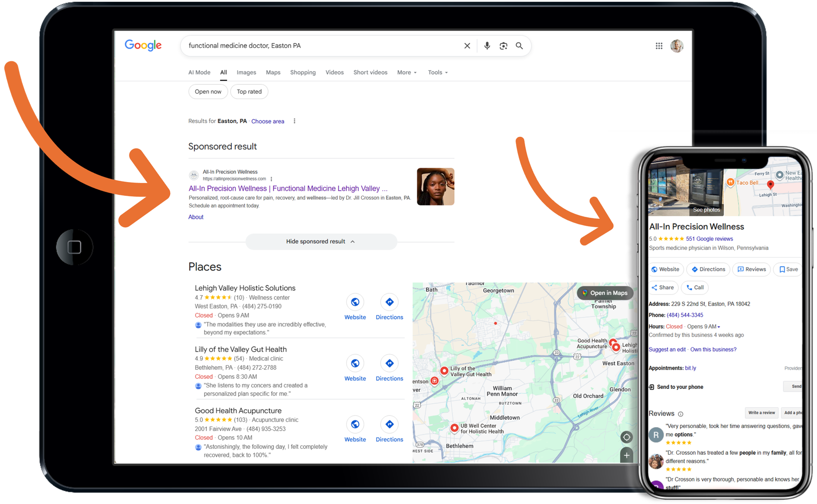Click the Open in Maps button
The width and height of the screenshot is (817, 504).
click(605, 293)
